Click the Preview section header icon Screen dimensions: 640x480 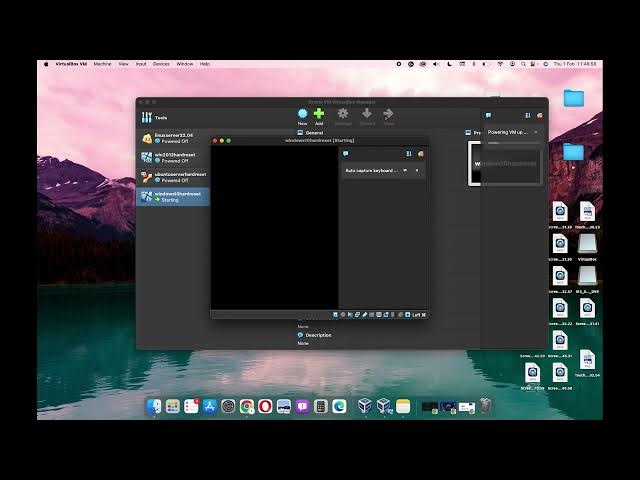pos(468,133)
